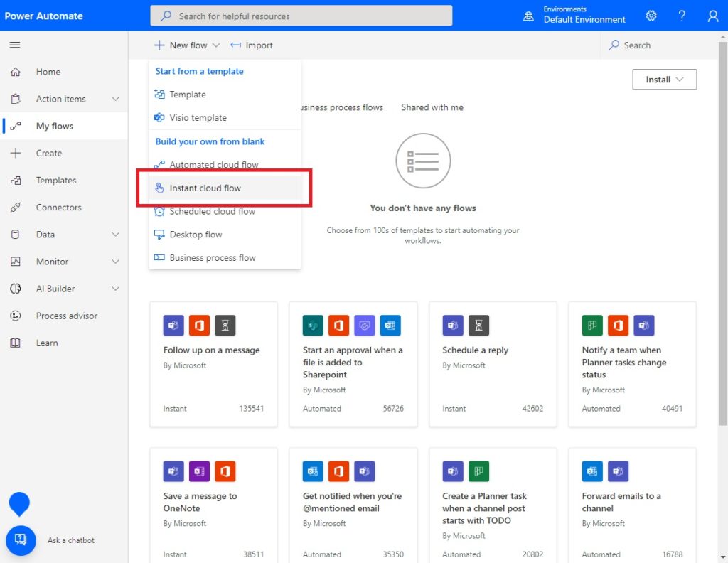The height and width of the screenshot is (563, 728).
Task: Select Visio template menu option
Action: pyautogui.click(x=225, y=117)
